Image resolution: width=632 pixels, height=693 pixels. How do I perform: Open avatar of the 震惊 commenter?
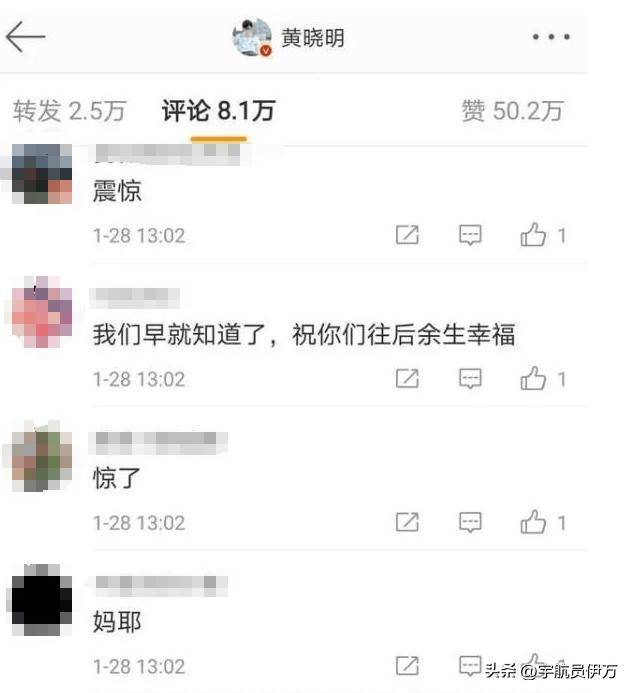(x=42, y=174)
